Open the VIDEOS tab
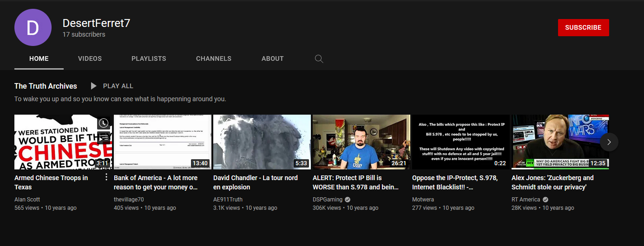 pyautogui.click(x=90, y=58)
